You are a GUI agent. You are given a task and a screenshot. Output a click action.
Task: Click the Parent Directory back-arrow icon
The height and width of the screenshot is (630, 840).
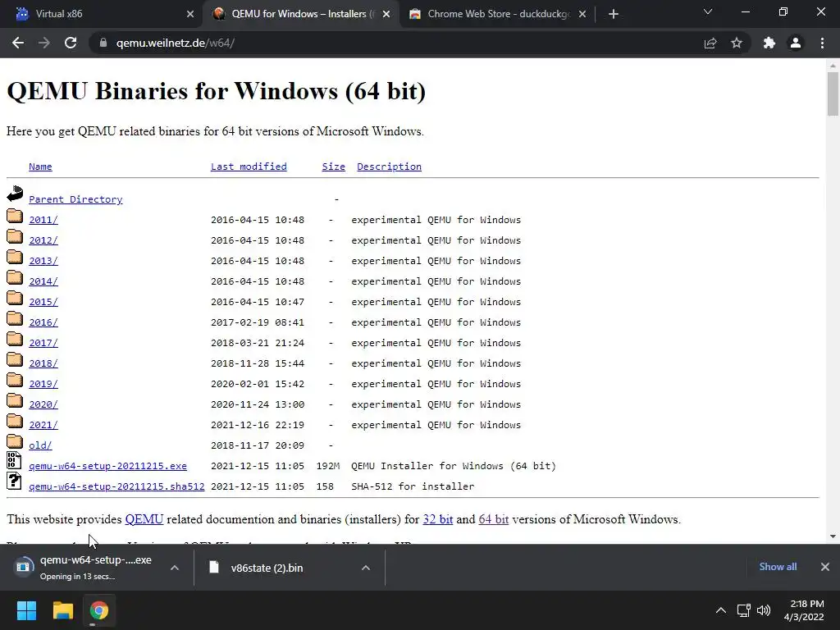pos(15,194)
